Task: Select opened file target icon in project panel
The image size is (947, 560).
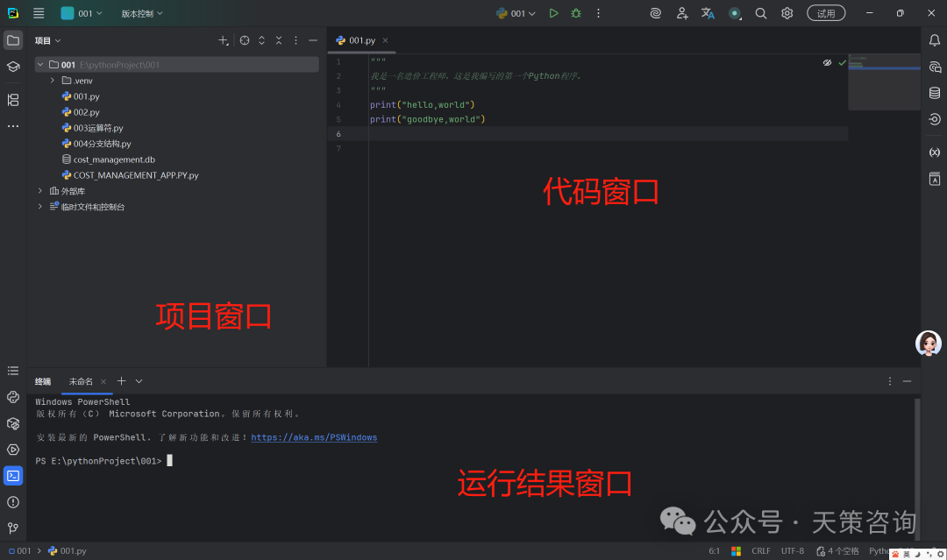Action: pos(245,40)
